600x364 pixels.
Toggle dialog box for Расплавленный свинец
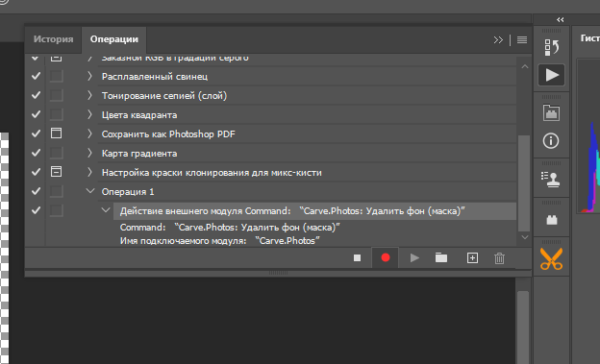pyautogui.click(x=56, y=76)
